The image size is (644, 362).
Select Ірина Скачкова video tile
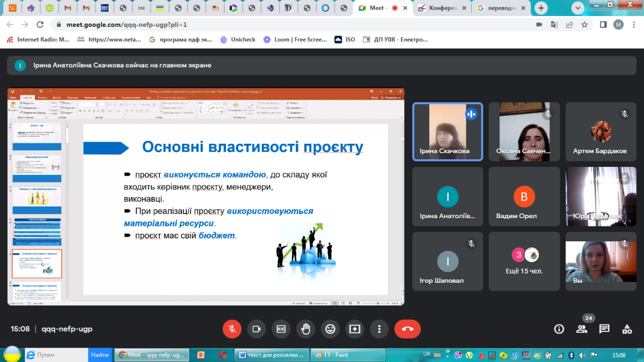[448, 131]
